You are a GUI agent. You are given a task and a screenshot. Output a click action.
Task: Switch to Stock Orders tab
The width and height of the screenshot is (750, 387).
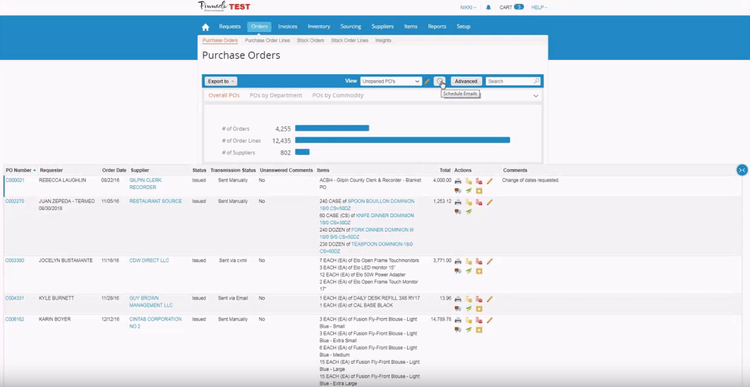point(310,41)
